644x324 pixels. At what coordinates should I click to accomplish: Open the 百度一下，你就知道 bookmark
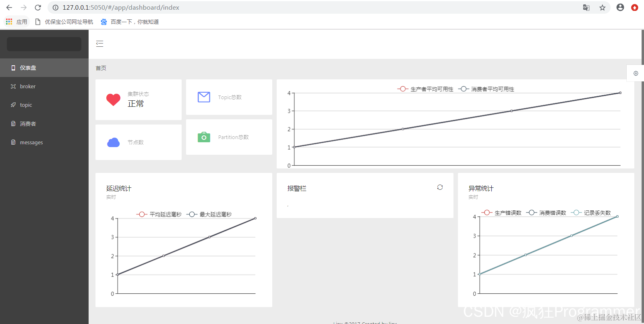point(130,22)
